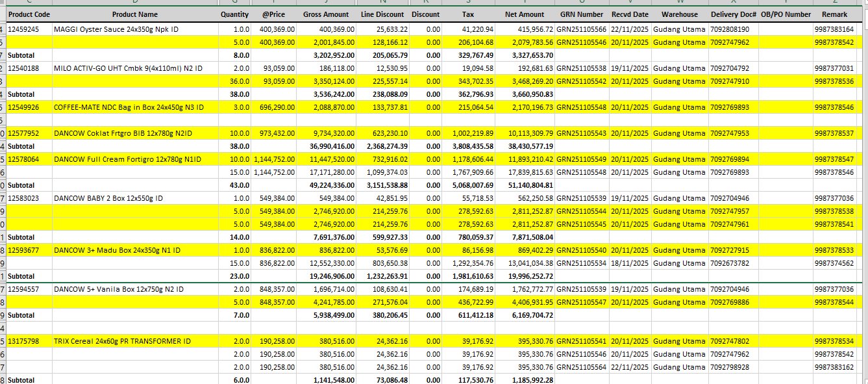The image size is (868, 384).
Task: Select DANCOW BABY 2 Box product name
Action: pyautogui.click(x=108, y=198)
